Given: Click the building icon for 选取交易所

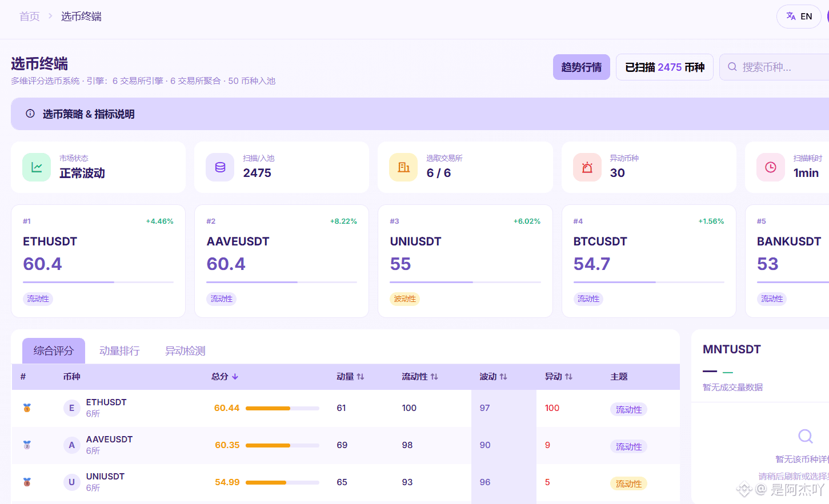Looking at the screenshot, I should 403,167.
